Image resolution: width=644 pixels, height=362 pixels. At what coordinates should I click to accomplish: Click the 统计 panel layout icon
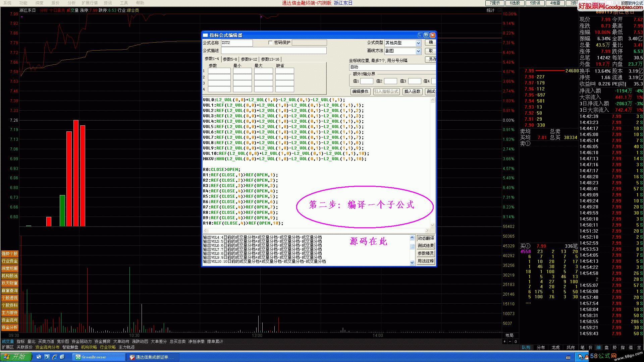[x=499, y=10]
